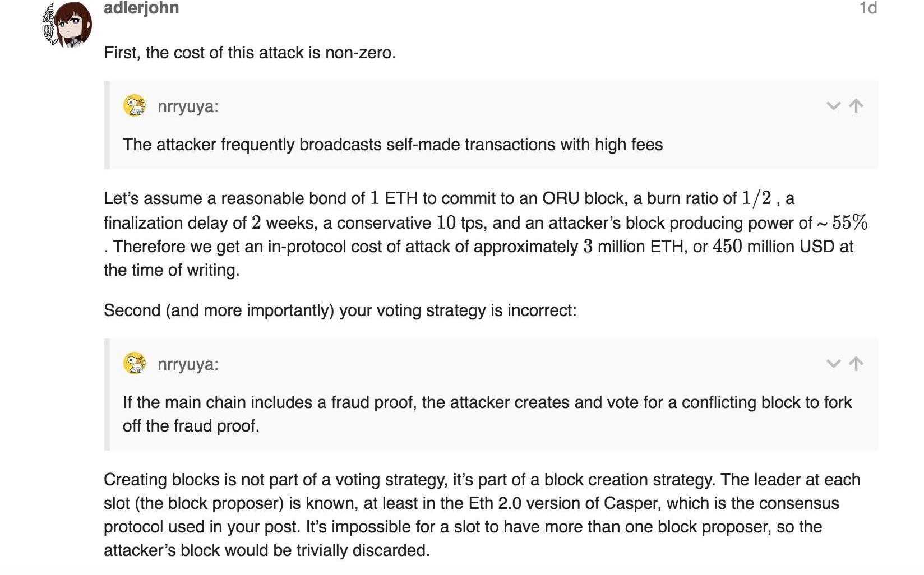Open the 1d post timestamp
The height and width of the screenshot is (575, 924).
pyautogui.click(x=868, y=8)
